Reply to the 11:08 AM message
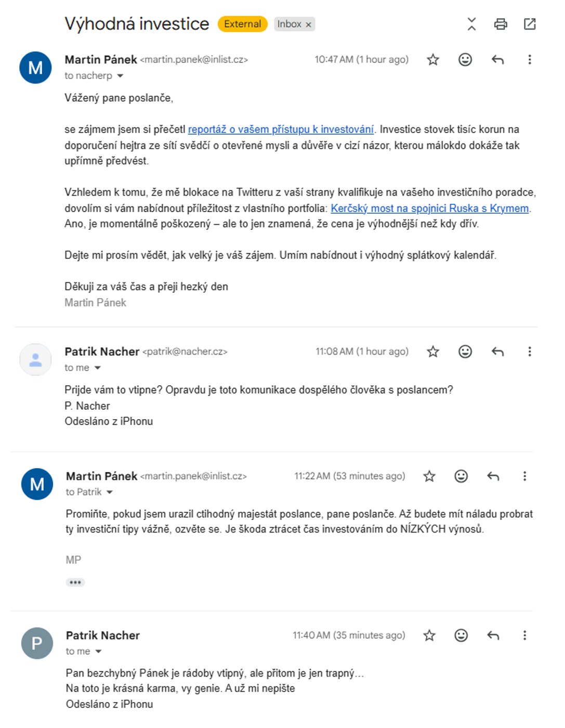 click(497, 352)
